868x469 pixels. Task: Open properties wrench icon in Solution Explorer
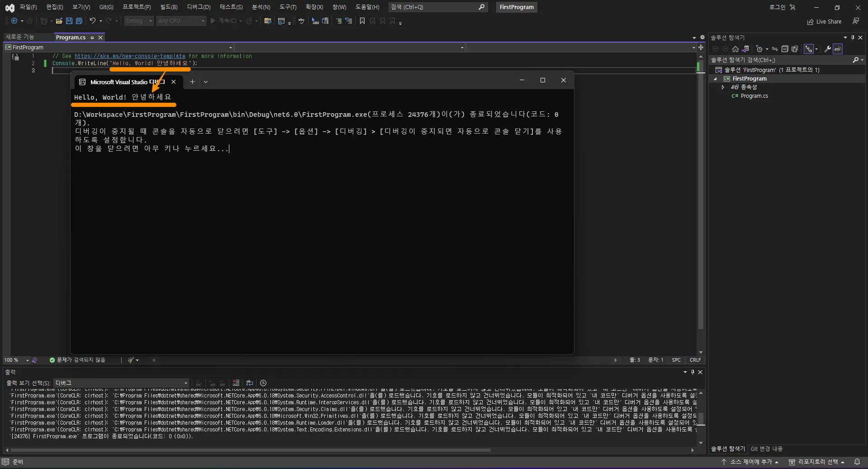click(828, 49)
